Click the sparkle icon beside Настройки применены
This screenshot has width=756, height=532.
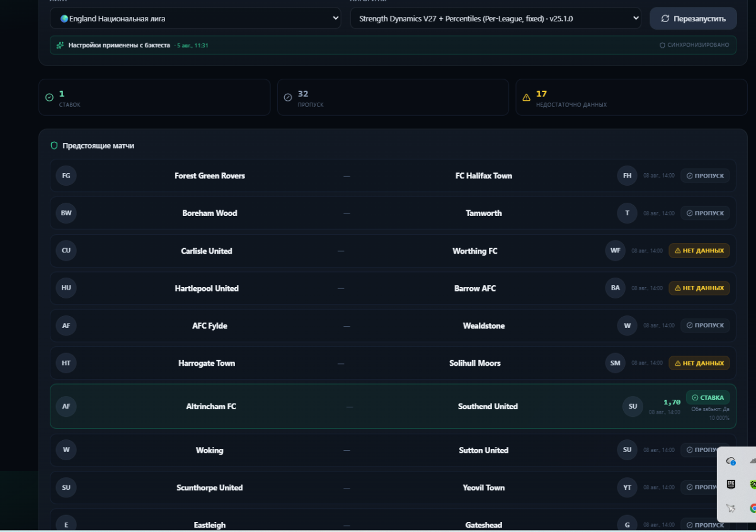(x=60, y=45)
